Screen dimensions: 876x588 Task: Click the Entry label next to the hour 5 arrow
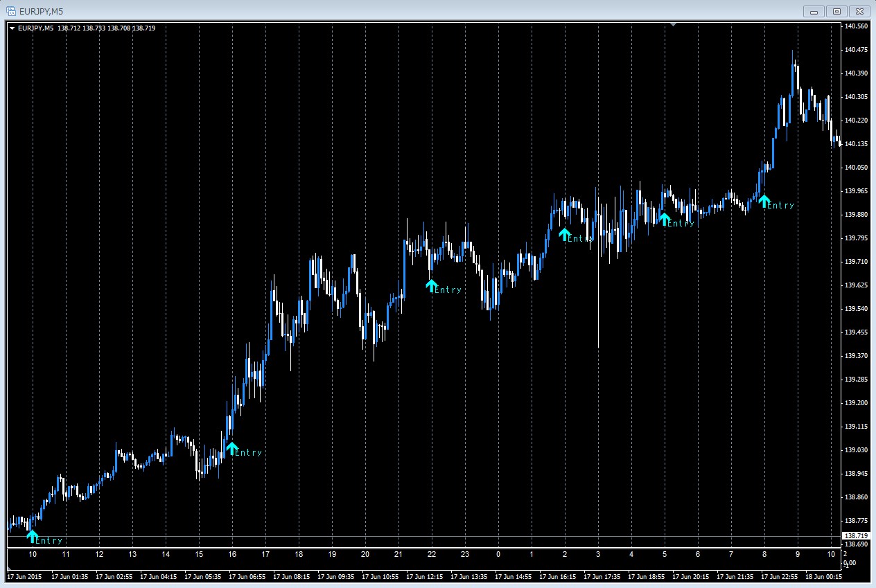tap(681, 224)
